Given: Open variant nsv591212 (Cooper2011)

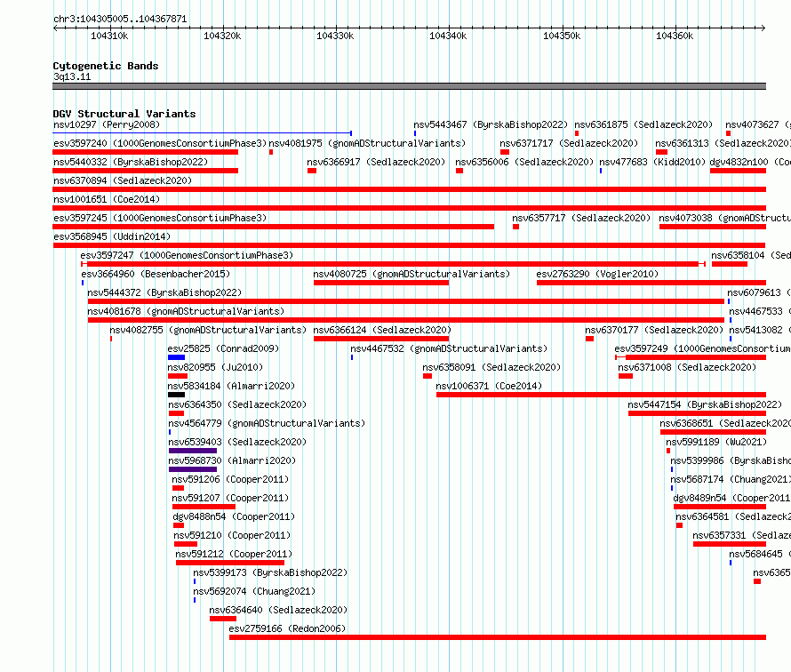Looking at the screenshot, I should pos(234,554).
